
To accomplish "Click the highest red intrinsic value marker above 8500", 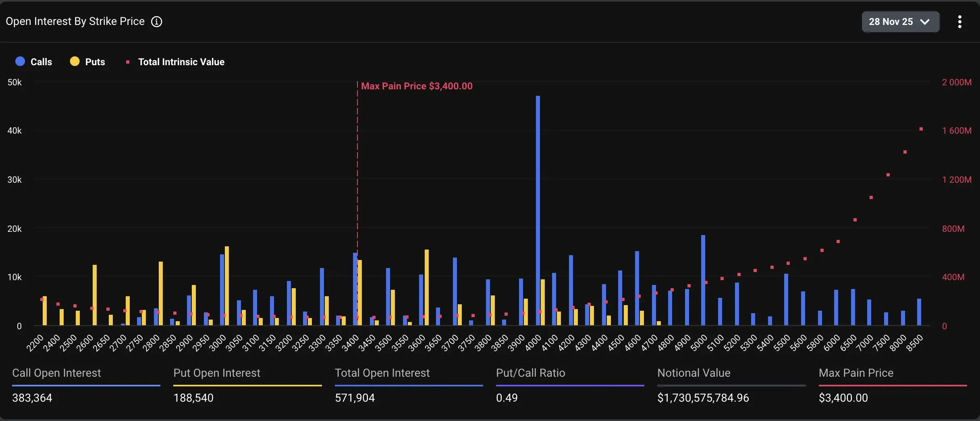I will [x=921, y=129].
